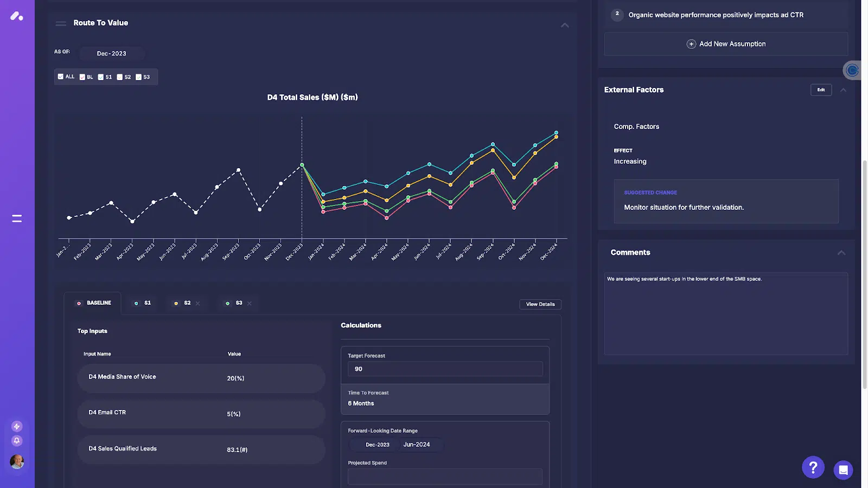Toggle the S1 series checkbox

pyautogui.click(x=101, y=77)
